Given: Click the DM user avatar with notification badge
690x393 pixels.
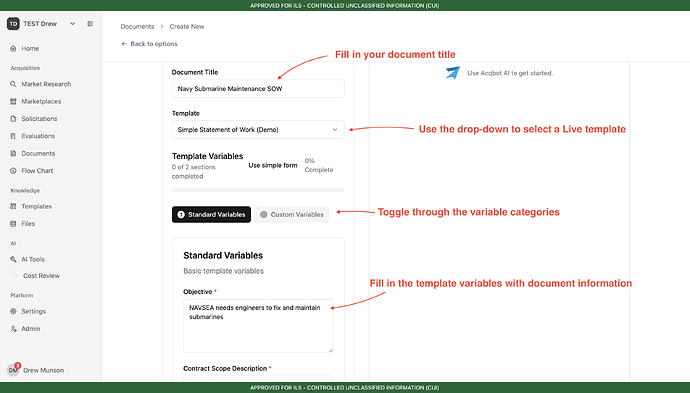Looking at the screenshot, I should click(13, 370).
